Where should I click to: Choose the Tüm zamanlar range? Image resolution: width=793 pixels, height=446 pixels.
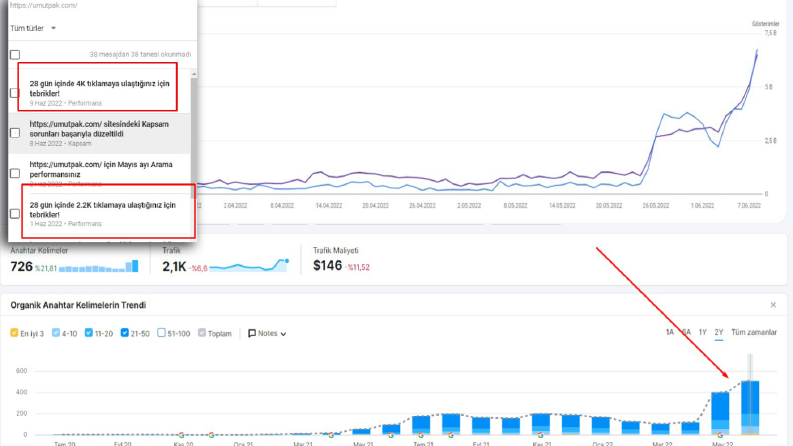click(x=754, y=332)
